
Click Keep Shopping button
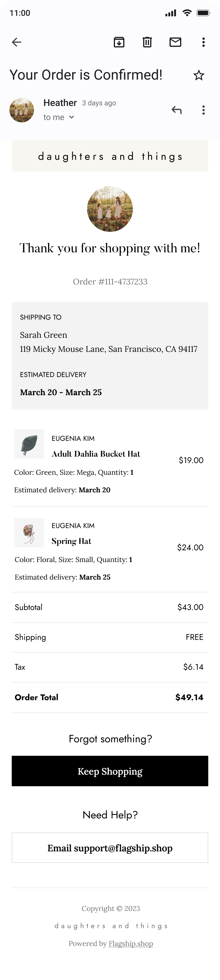coord(110,771)
